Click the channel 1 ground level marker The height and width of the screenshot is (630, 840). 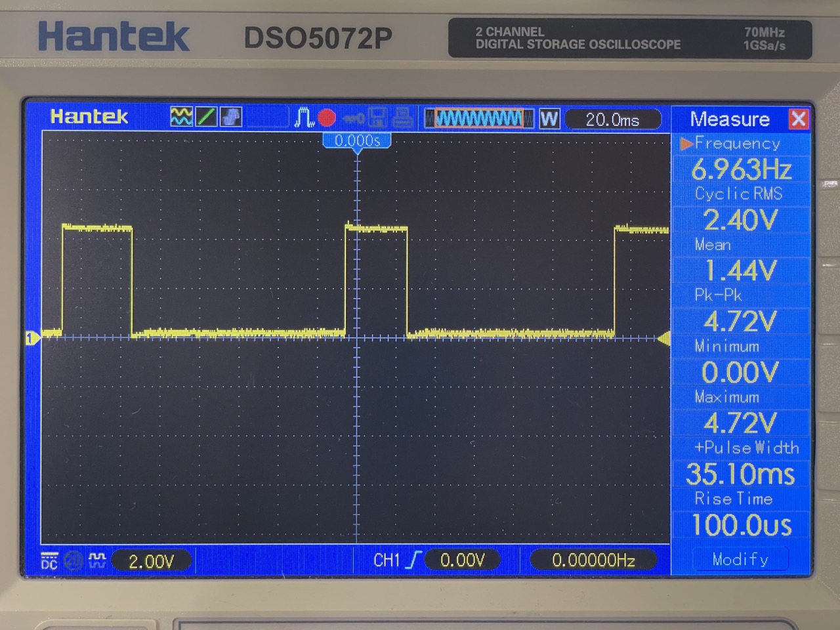point(31,338)
